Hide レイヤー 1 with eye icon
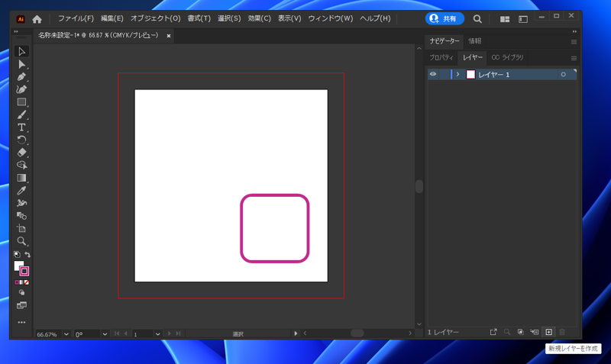This screenshot has height=364, width=611. [x=433, y=74]
